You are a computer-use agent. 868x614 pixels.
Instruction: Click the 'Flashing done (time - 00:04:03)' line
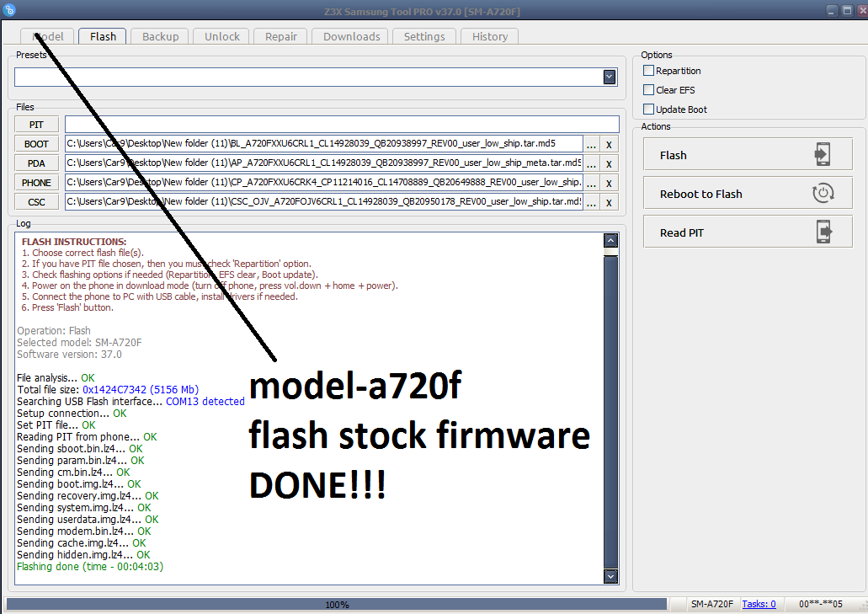(90, 566)
